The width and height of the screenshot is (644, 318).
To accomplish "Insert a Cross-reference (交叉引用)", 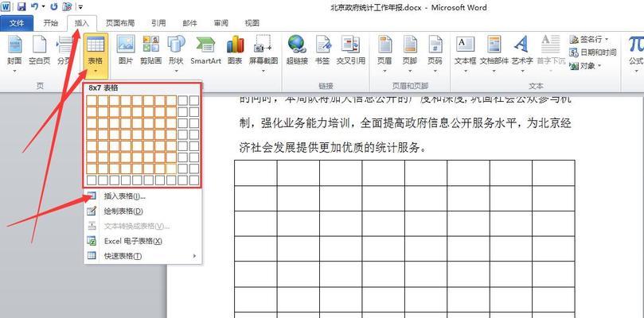I will coord(351,50).
